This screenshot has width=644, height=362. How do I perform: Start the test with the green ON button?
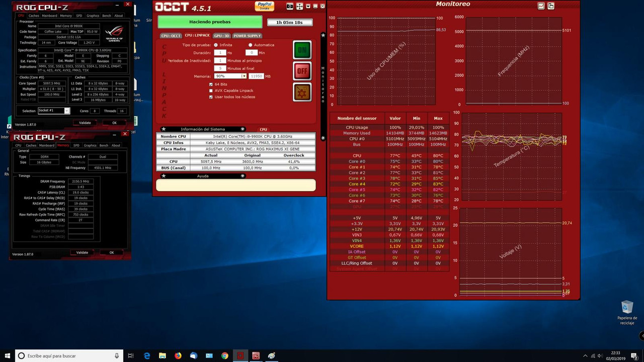tap(302, 50)
